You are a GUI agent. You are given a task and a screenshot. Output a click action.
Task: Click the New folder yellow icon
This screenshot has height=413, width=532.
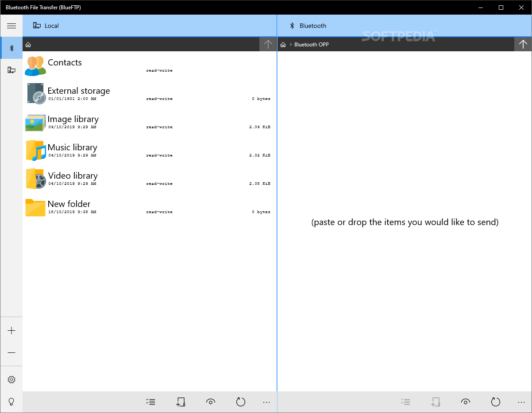(x=35, y=207)
